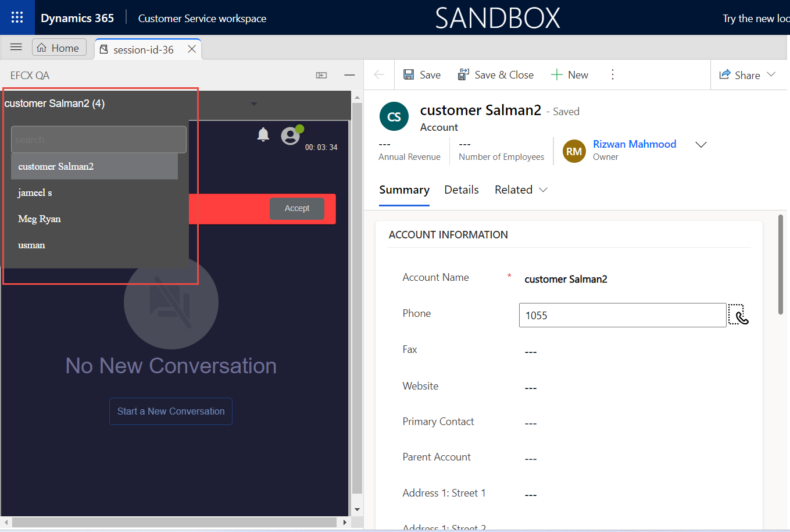
Task: Click the notification bell icon
Action: (x=263, y=135)
